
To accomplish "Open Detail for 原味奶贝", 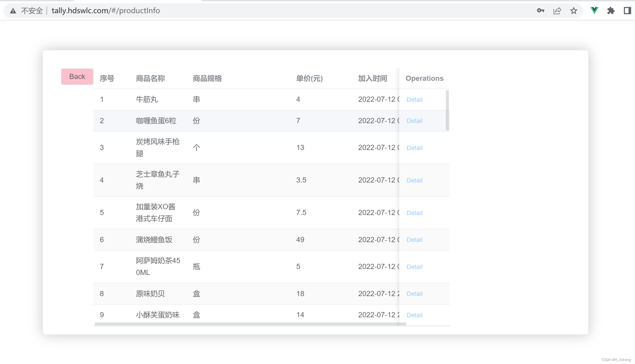I will [414, 294].
